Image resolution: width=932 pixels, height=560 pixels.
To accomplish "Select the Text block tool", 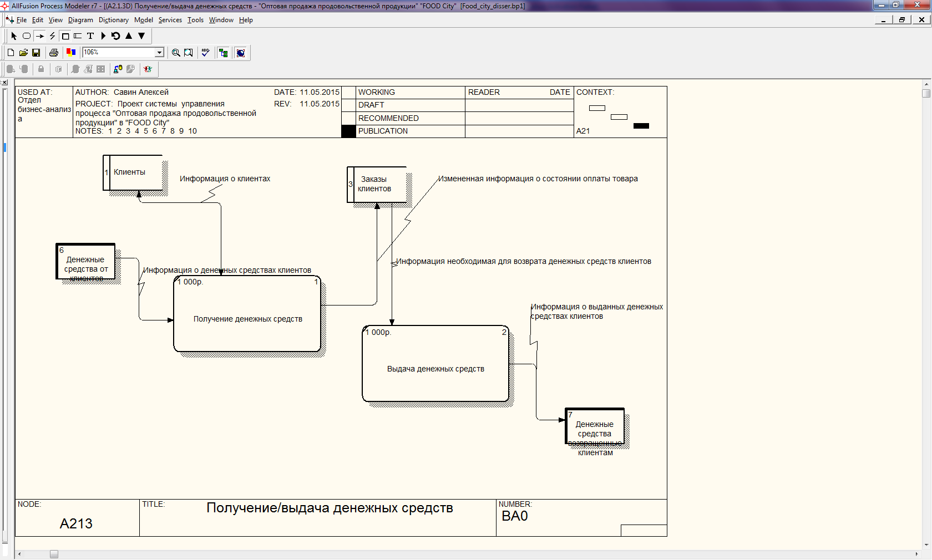I will coord(90,36).
